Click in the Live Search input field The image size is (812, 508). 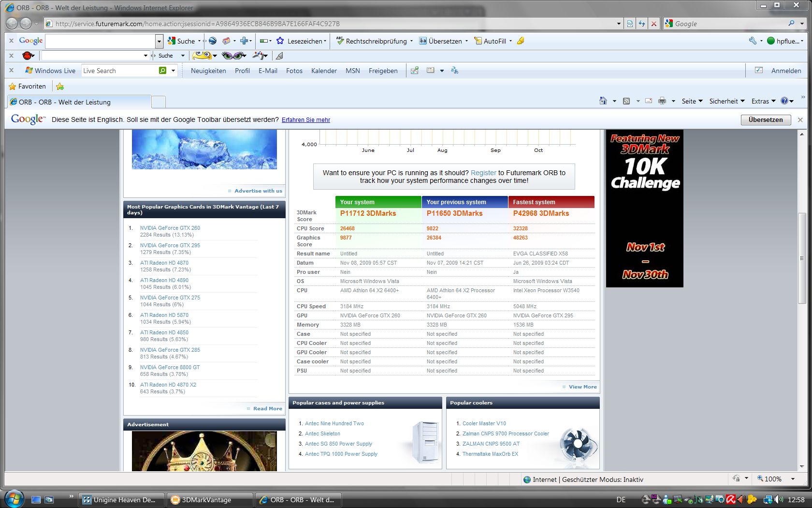tap(120, 71)
